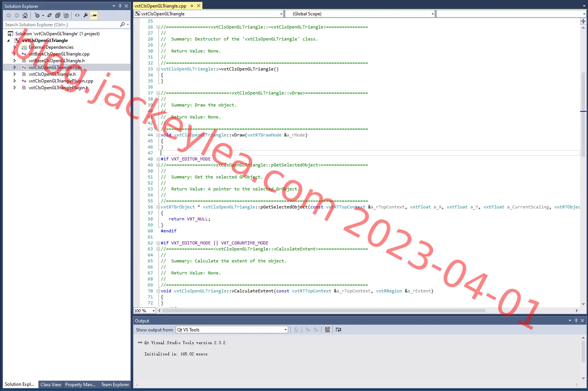Close the Output panel
The width and height of the screenshot is (588, 391).
[x=582, y=321]
